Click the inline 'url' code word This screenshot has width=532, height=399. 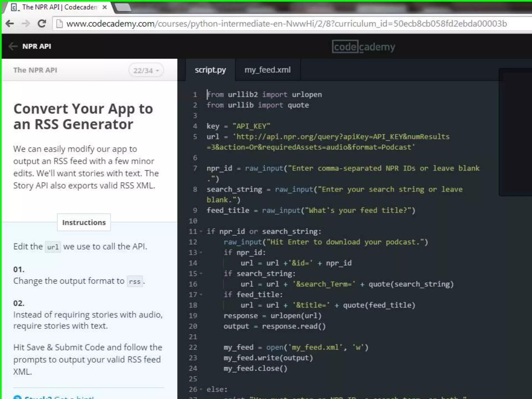click(x=53, y=247)
